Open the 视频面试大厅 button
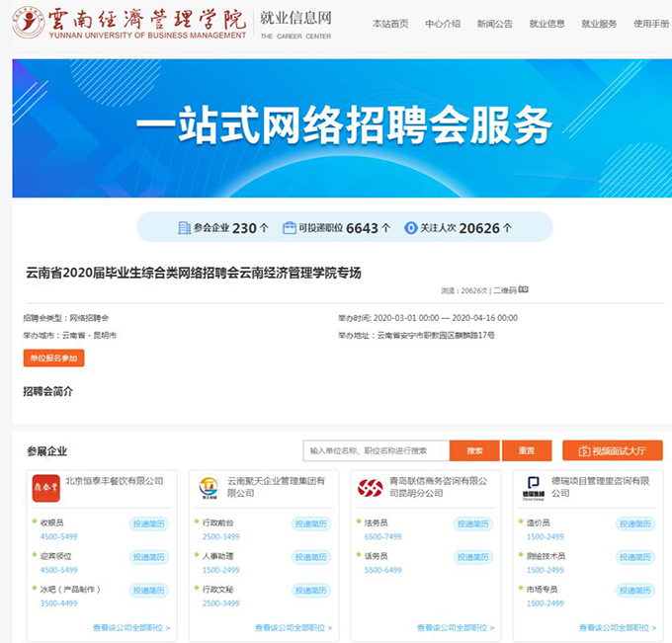Screen dimensions: 672x643 613,450
